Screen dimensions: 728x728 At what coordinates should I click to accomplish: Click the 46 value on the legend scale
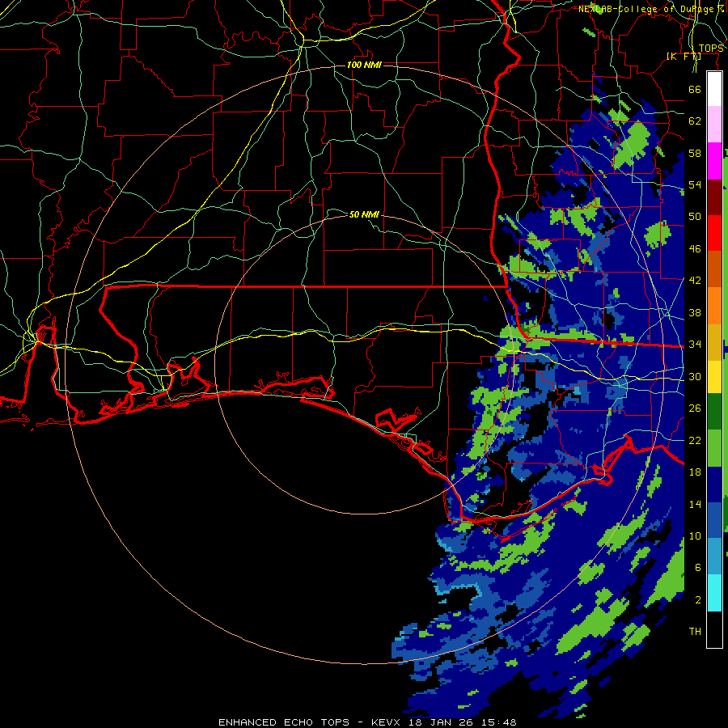[x=695, y=249]
